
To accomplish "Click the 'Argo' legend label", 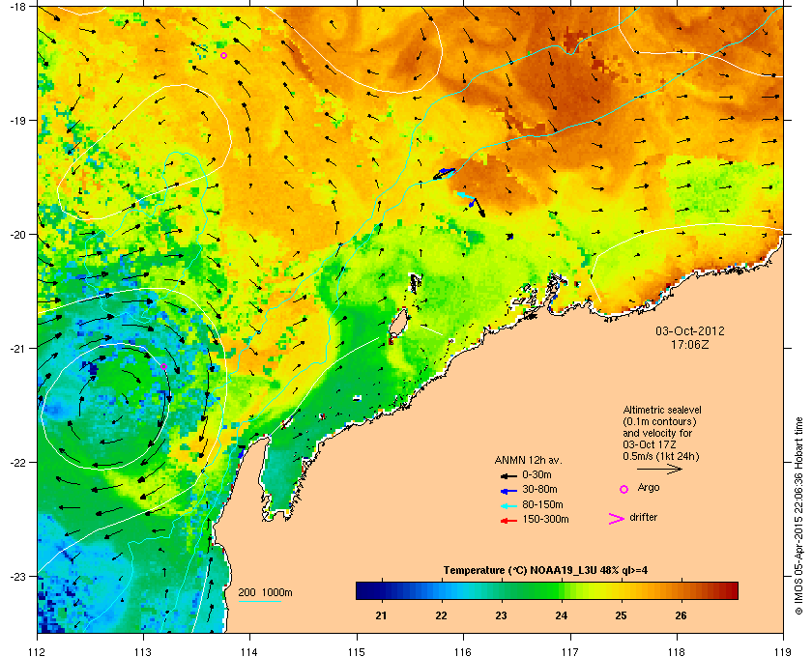I will [649, 488].
